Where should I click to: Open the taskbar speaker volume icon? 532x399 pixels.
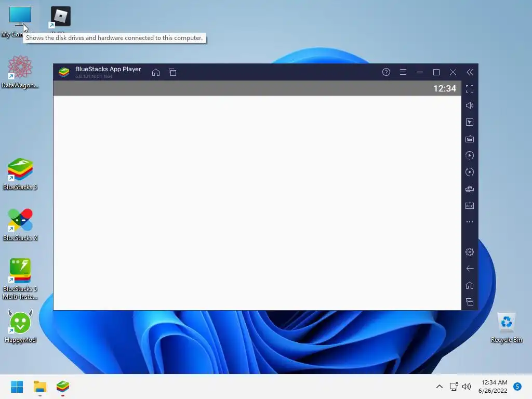(467, 387)
